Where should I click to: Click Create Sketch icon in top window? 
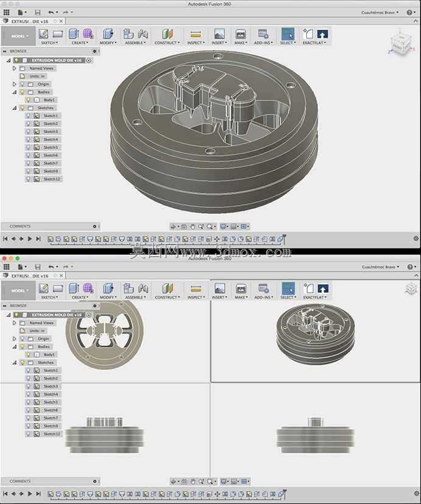pyautogui.click(x=43, y=34)
